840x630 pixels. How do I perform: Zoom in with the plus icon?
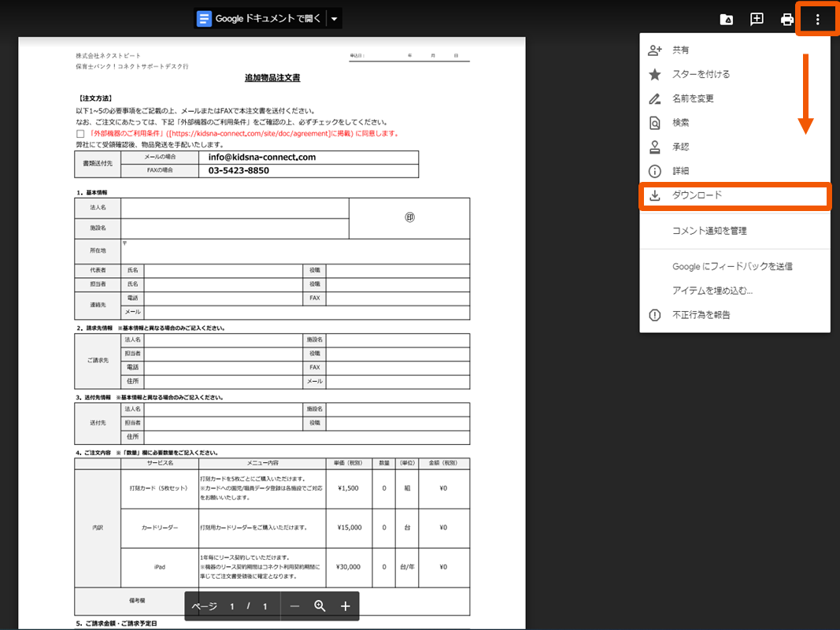point(345,606)
